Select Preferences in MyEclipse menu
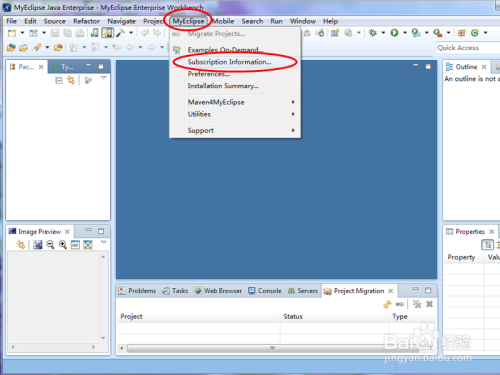The image size is (500, 375). point(235,74)
